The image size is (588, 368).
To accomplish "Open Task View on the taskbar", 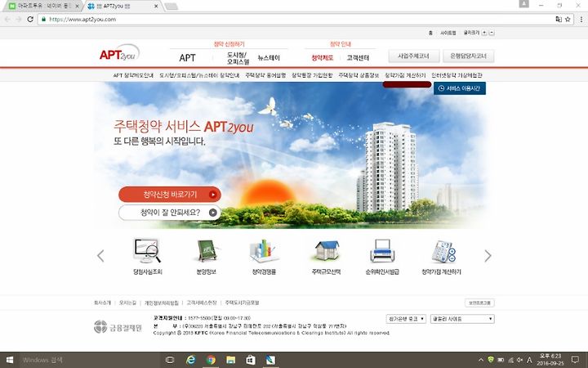I will click(x=170, y=360).
